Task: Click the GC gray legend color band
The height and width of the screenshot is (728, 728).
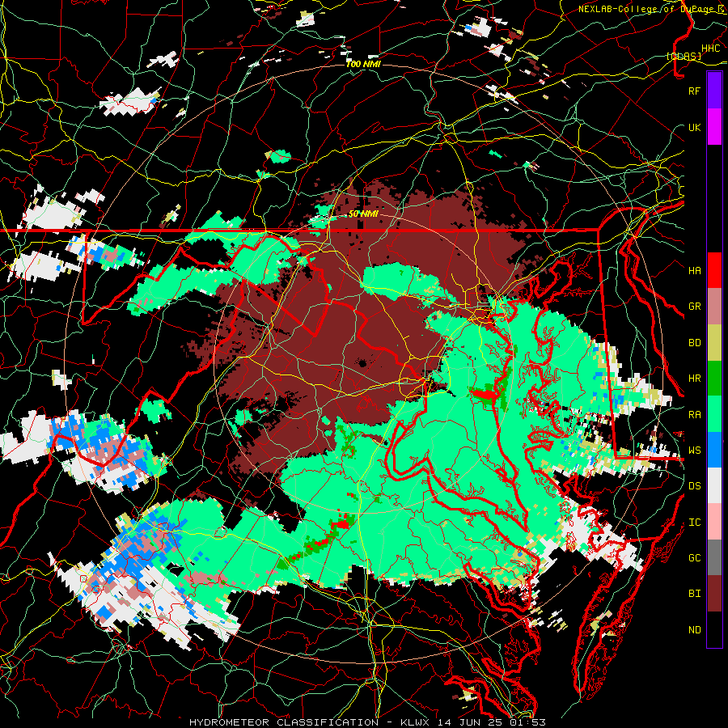Action: [714, 558]
